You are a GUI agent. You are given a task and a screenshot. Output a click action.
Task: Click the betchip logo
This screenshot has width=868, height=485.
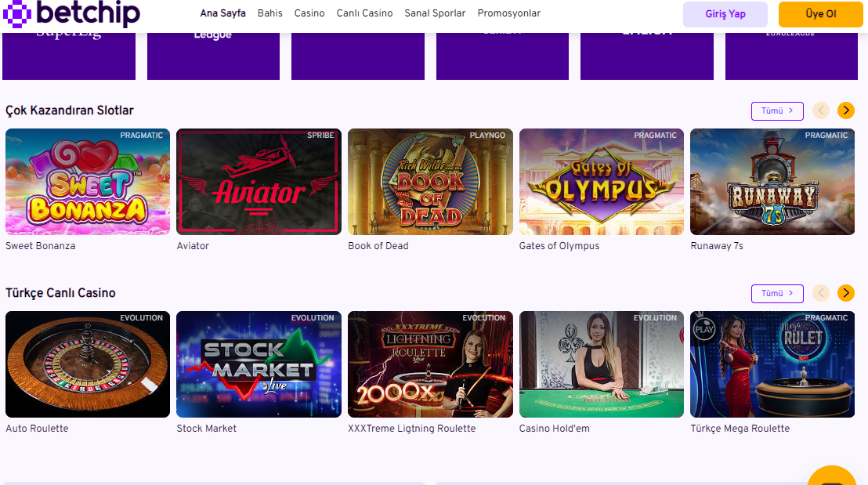71,13
